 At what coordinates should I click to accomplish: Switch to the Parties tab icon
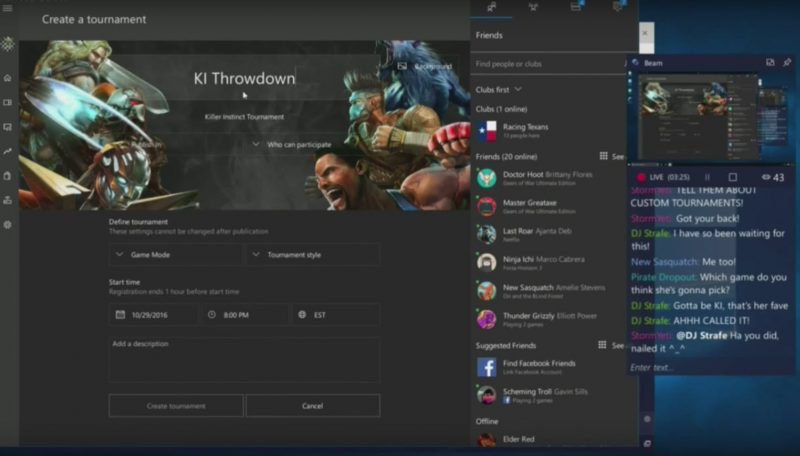(533, 7)
